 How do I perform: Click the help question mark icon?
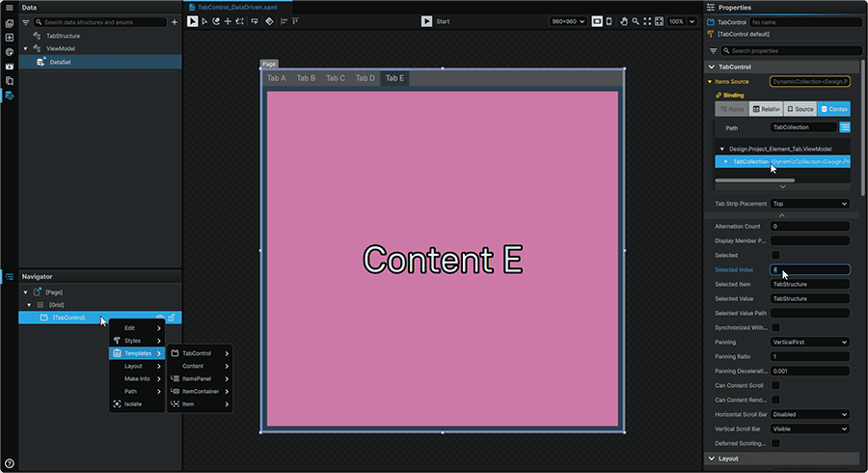(10, 463)
